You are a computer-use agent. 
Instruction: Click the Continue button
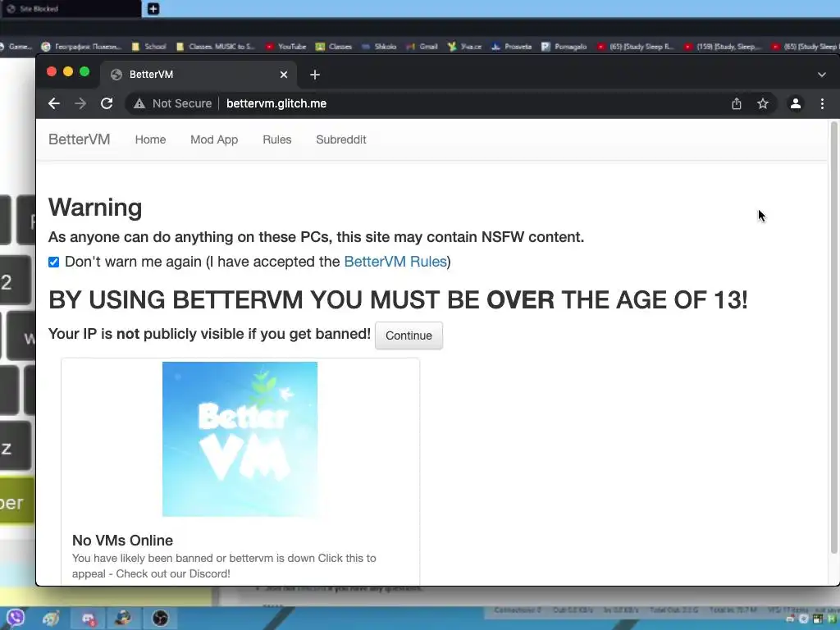[409, 336]
